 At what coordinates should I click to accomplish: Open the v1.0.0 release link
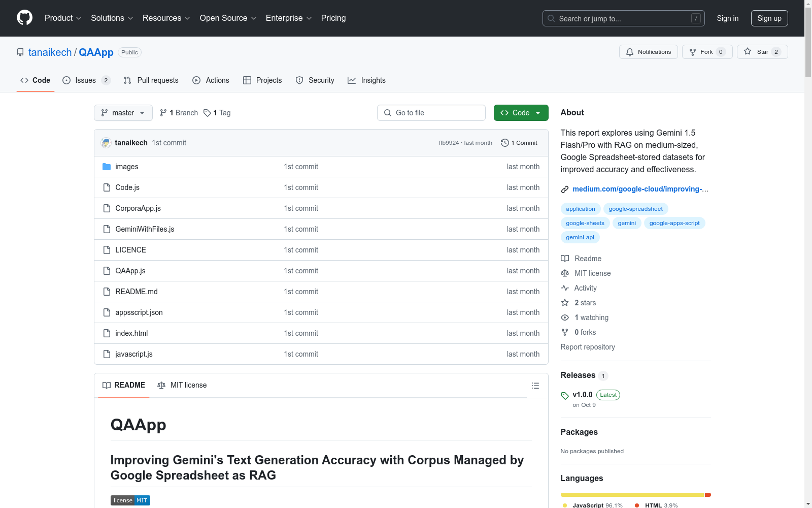tap(583, 395)
